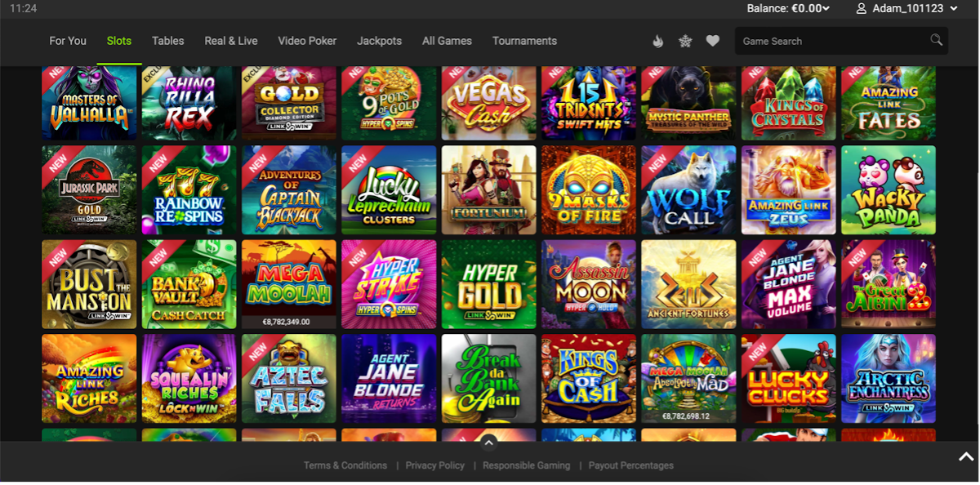Click the snowflake new games icon
The height and width of the screenshot is (485, 980).
coord(685,41)
